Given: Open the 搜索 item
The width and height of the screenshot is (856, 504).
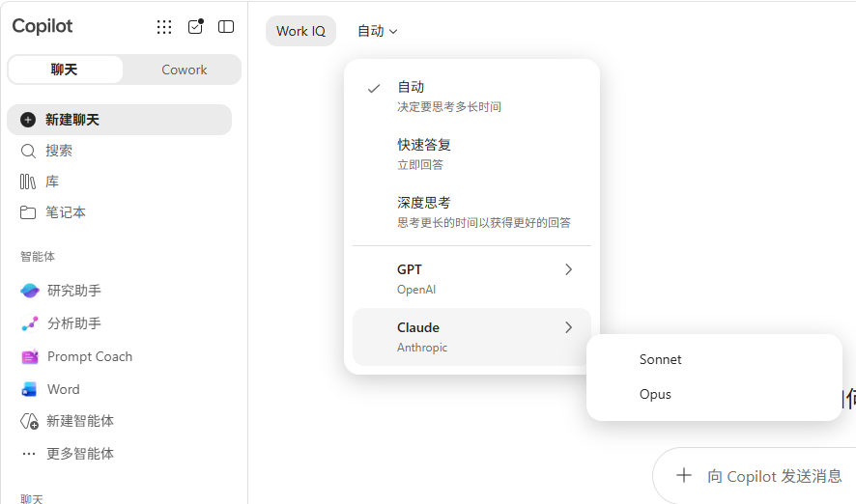Looking at the screenshot, I should [x=120, y=151].
